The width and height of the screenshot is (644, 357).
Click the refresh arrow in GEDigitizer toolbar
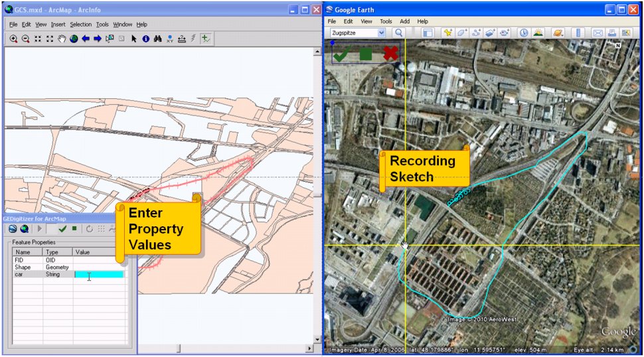pos(89,228)
